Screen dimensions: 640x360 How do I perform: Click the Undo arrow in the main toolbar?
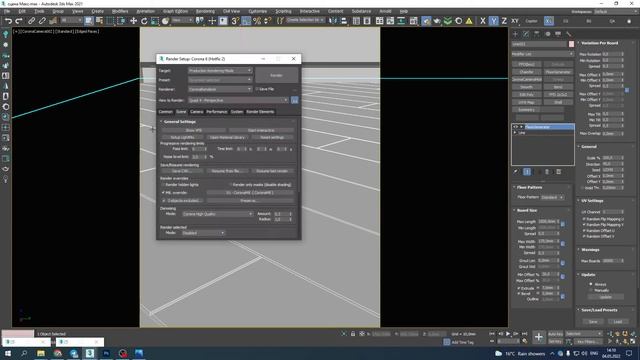[8, 21]
